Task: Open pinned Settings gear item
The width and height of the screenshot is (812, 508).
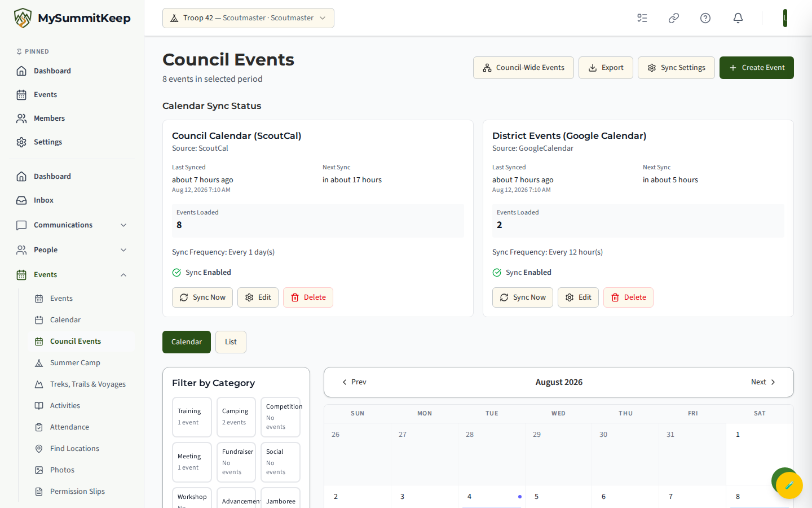Action: (72, 142)
